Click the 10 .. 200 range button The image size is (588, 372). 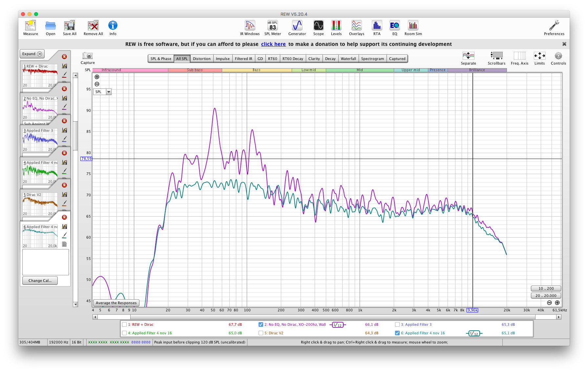coord(546,288)
